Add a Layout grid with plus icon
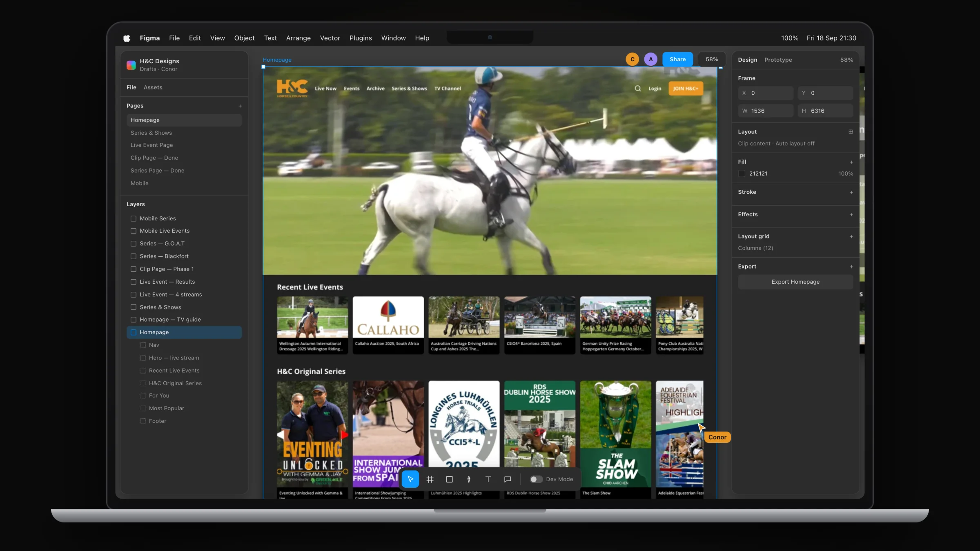980x551 pixels. (851, 237)
